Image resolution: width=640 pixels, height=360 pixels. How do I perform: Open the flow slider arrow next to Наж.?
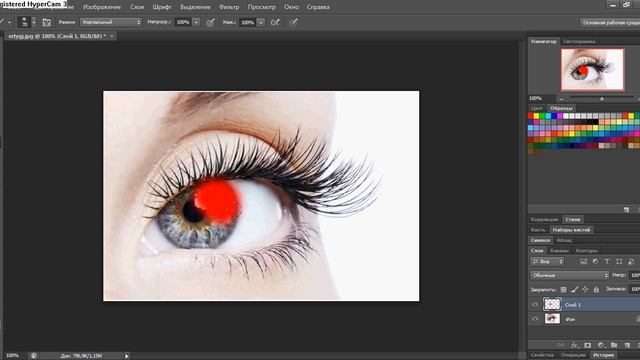pyautogui.click(x=261, y=22)
